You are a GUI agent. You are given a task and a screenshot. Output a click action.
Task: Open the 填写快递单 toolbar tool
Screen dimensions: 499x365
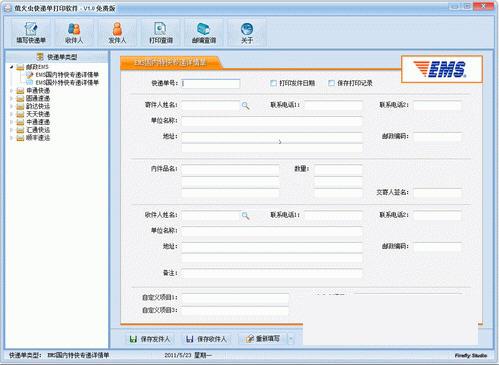tap(31, 33)
